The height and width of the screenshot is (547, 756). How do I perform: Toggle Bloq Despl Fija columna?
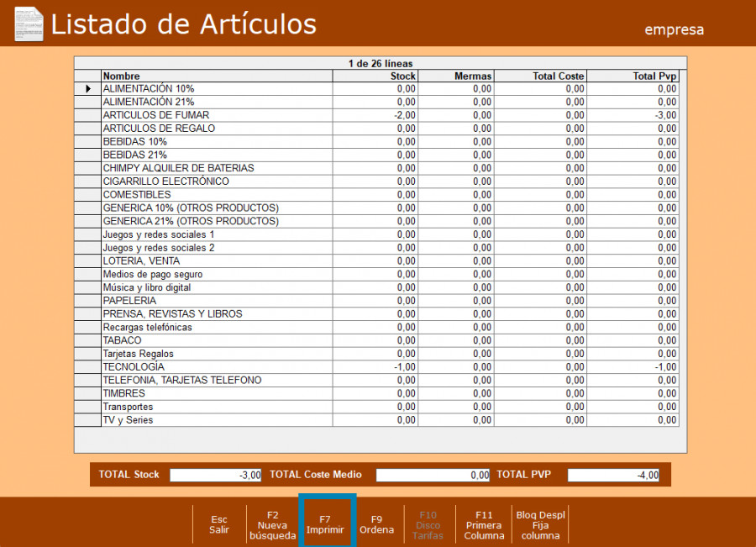click(x=540, y=525)
